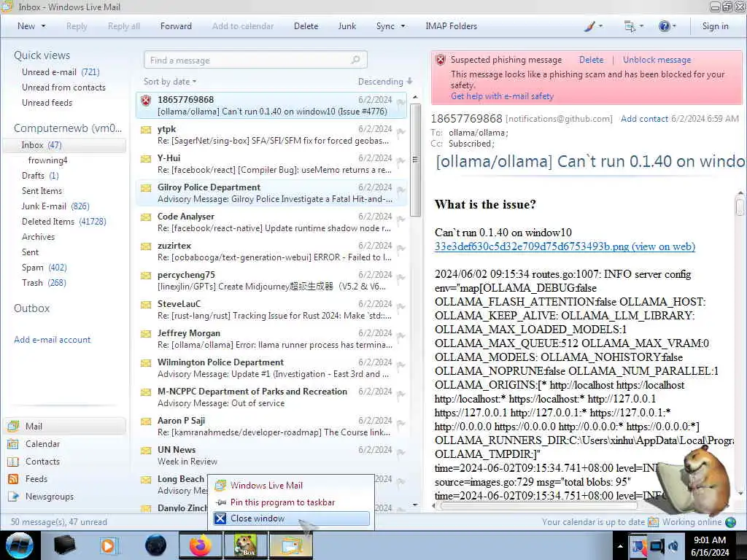The width and height of the screenshot is (747, 560).
Task: Flag the Code Analyser message
Action: coord(400,219)
